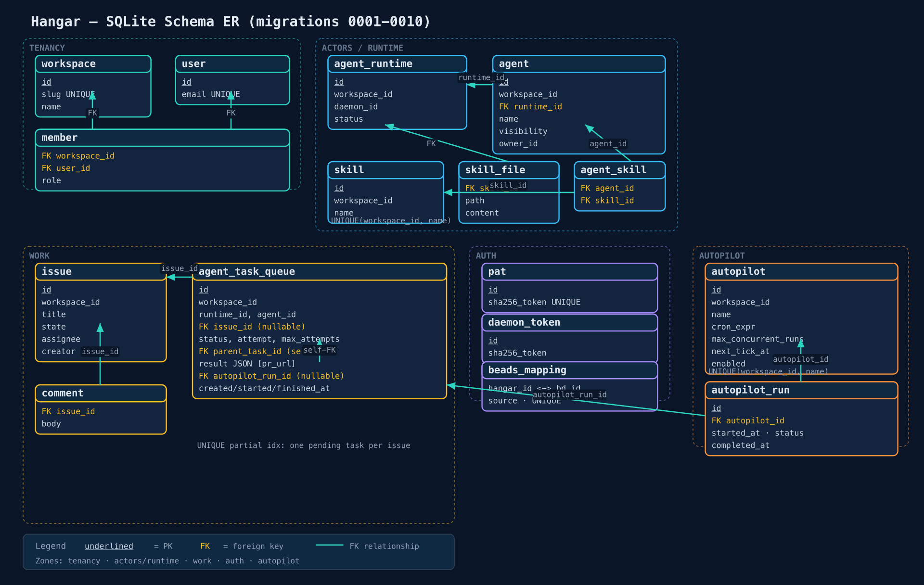Select the user table header

click(x=232, y=64)
